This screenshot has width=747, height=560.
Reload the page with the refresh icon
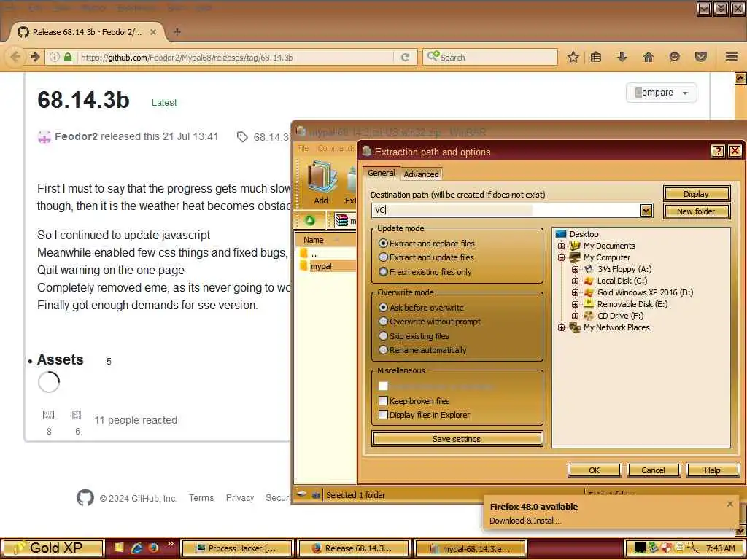[x=405, y=57]
